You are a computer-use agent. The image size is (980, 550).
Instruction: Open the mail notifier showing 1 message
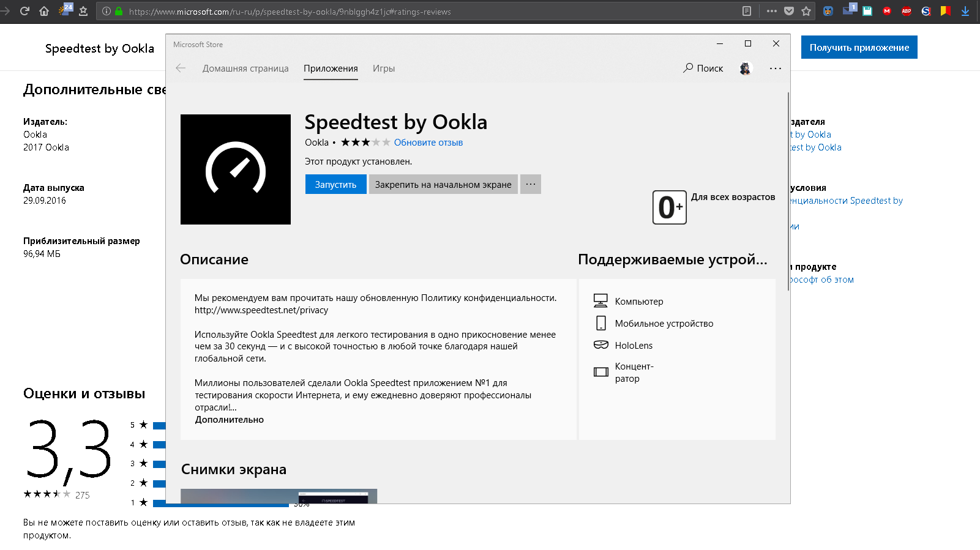[x=849, y=9]
